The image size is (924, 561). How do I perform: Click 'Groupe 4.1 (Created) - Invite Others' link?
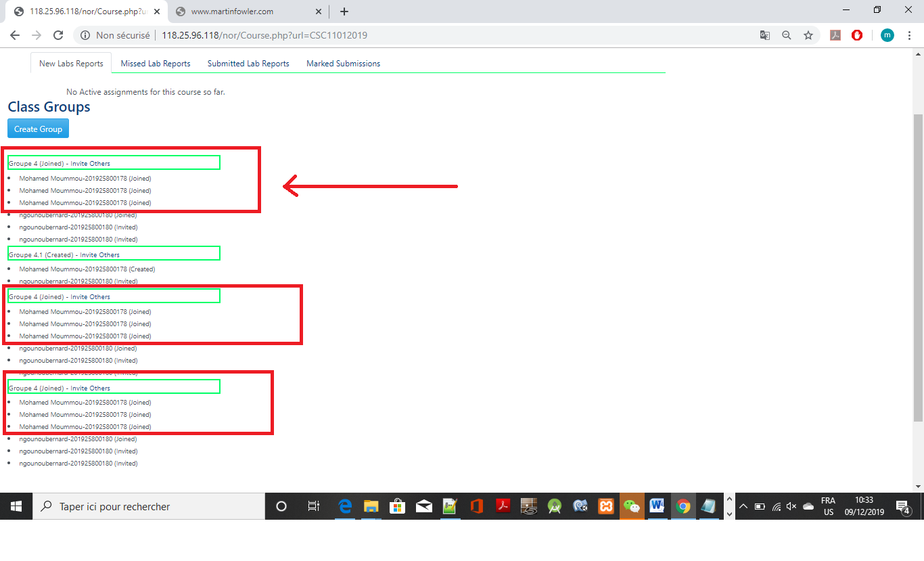click(64, 255)
